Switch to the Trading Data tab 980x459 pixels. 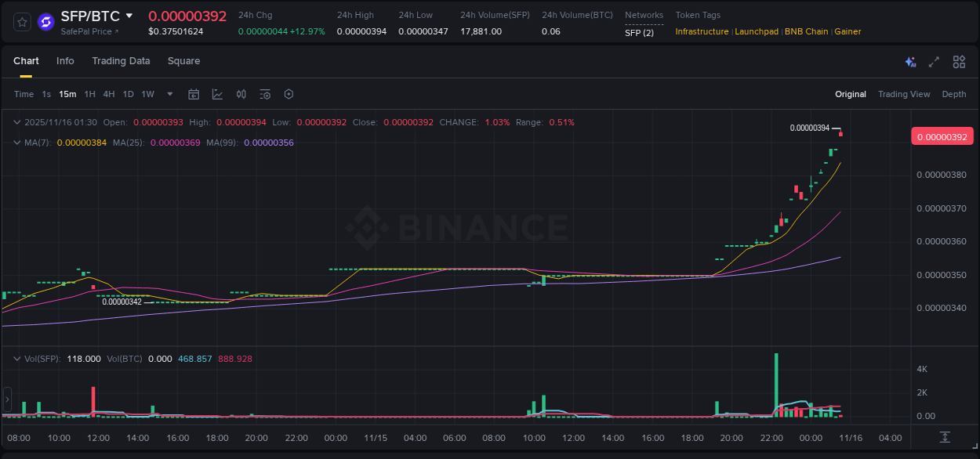click(121, 61)
